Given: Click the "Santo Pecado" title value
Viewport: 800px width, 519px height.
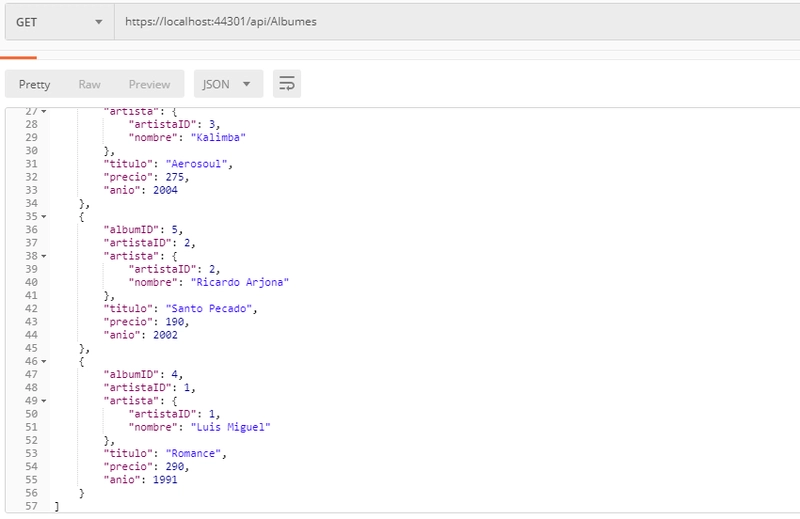Looking at the screenshot, I should click(x=209, y=309).
